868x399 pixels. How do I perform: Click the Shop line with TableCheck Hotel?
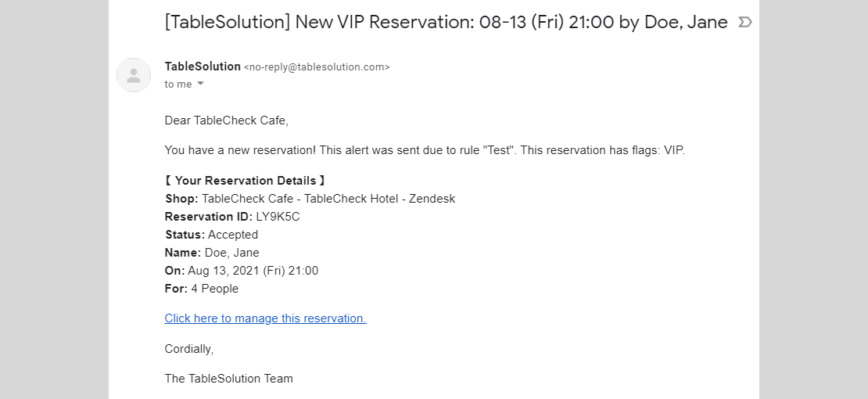click(310, 199)
